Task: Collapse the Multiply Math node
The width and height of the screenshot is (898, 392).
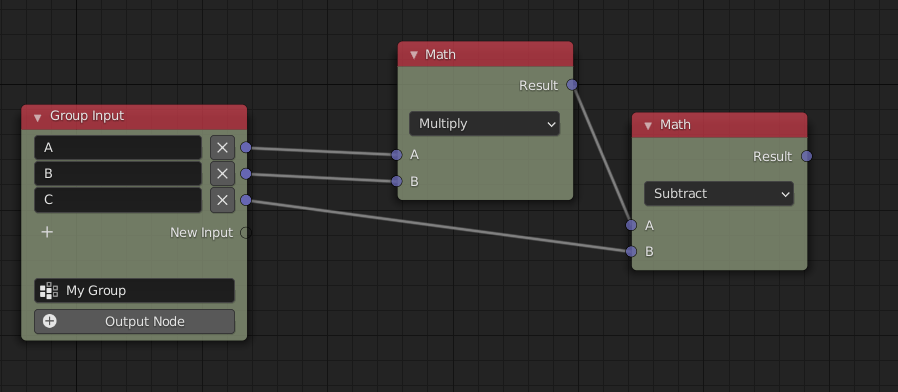Action: click(x=414, y=56)
